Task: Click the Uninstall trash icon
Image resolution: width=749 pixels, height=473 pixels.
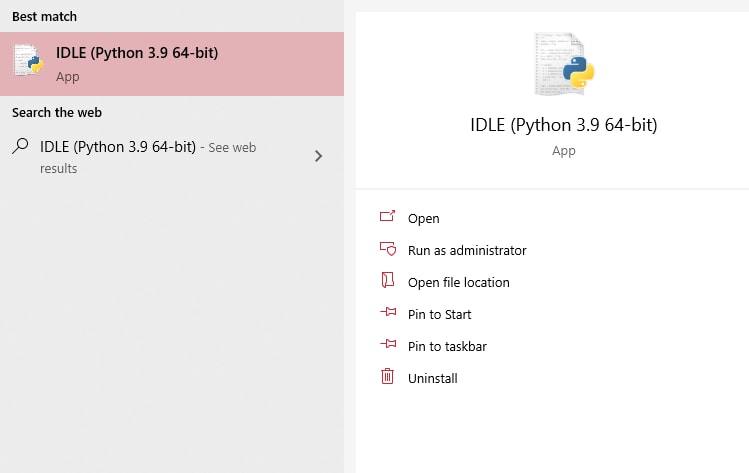Action: point(387,376)
